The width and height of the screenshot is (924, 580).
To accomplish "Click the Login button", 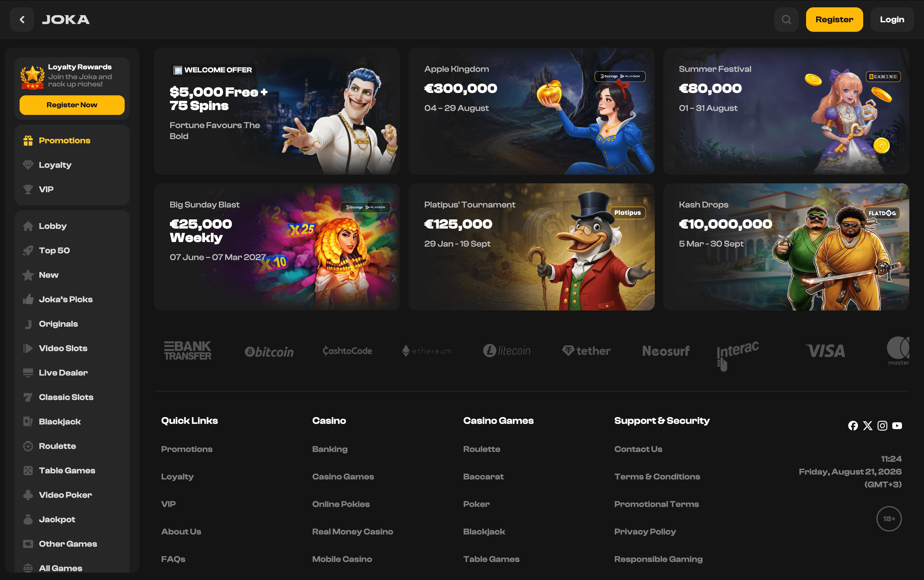I will pos(892,20).
